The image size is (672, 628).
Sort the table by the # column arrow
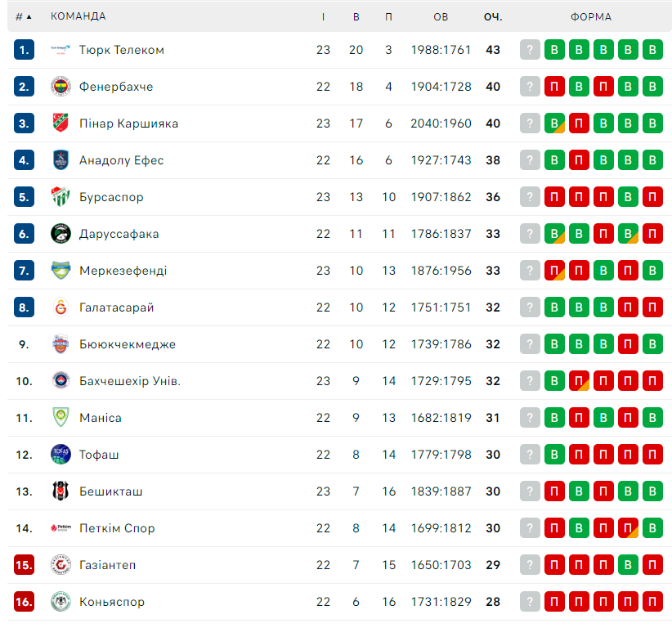(24, 16)
